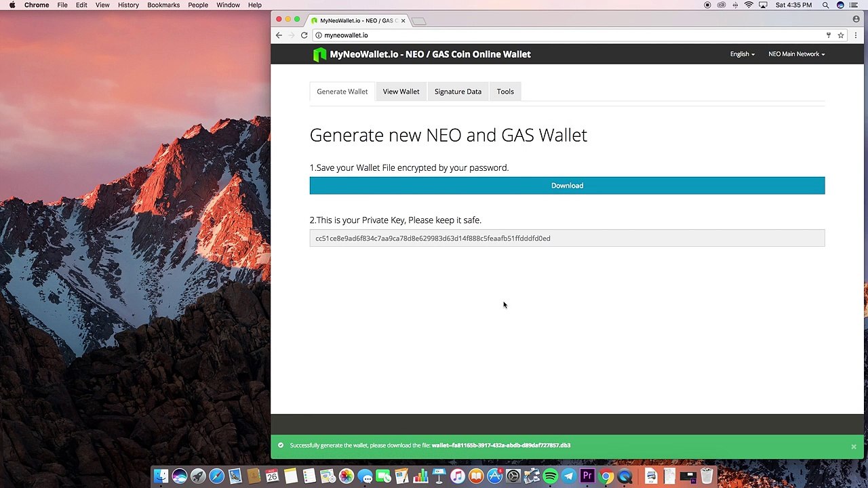Screen dimensions: 868x488
Task: Open System Preferences in the dock
Action: [x=513, y=476]
